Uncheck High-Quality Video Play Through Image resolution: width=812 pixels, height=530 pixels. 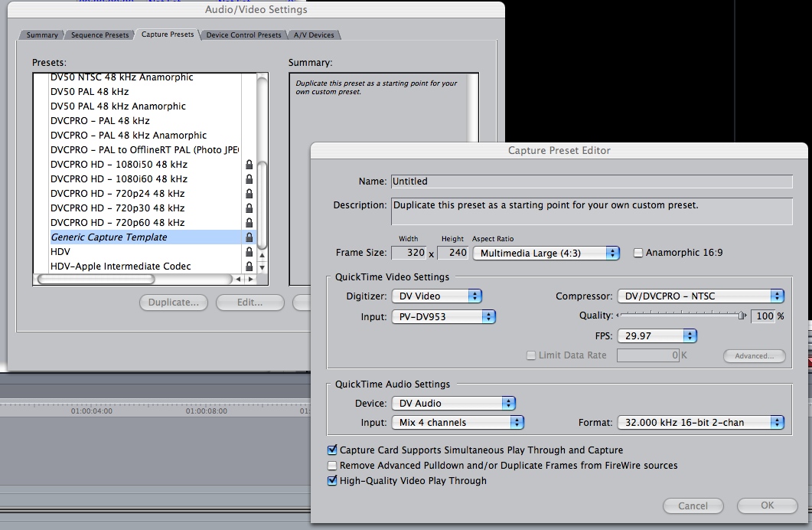(x=332, y=481)
